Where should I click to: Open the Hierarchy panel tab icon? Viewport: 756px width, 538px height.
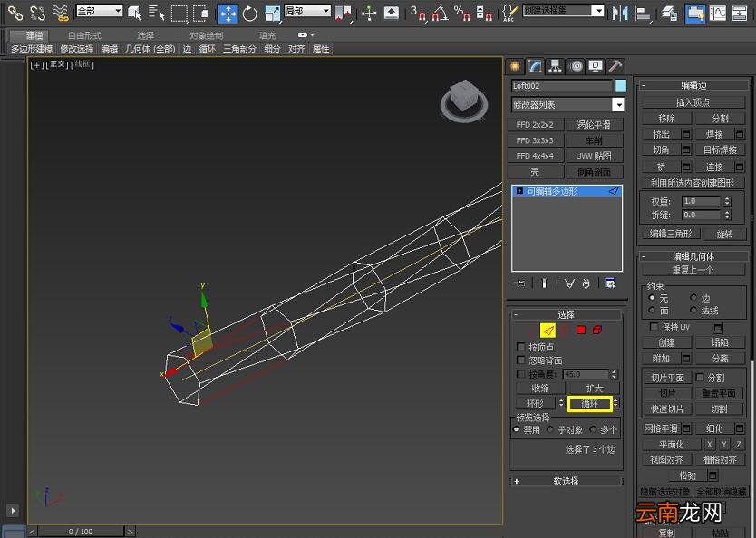(x=555, y=66)
